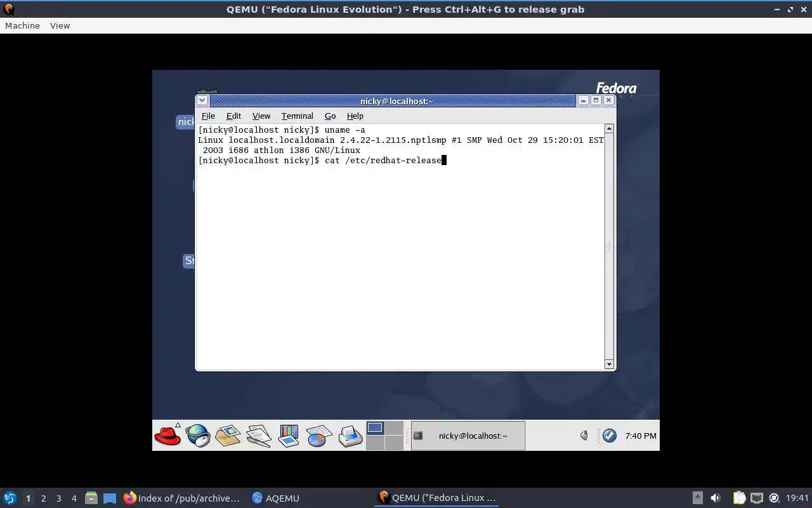Screen dimensions: 812x508
Task: Open the host file manager icon
Action: 91,498
